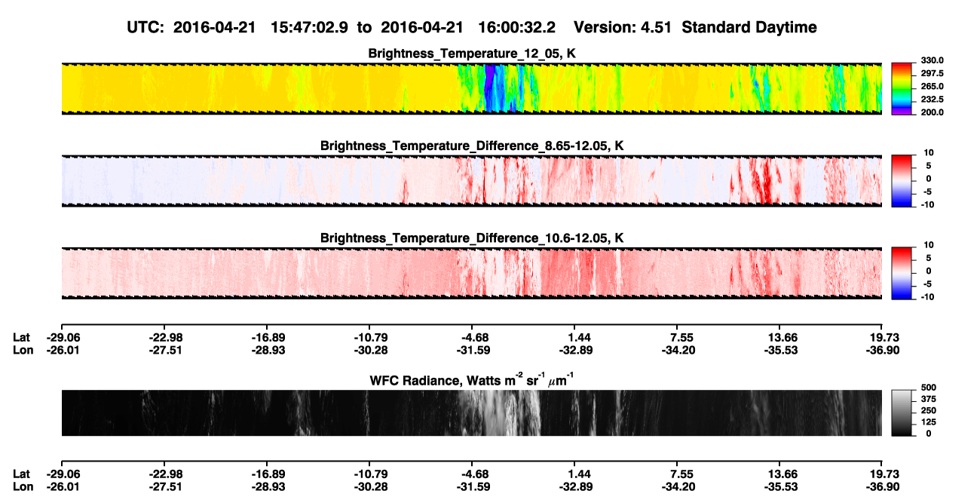The height and width of the screenshot is (503, 980).
Task: Select the 'Brightness_Temperature_Difference_8.65-12.05, K' title
Action: coord(472,146)
